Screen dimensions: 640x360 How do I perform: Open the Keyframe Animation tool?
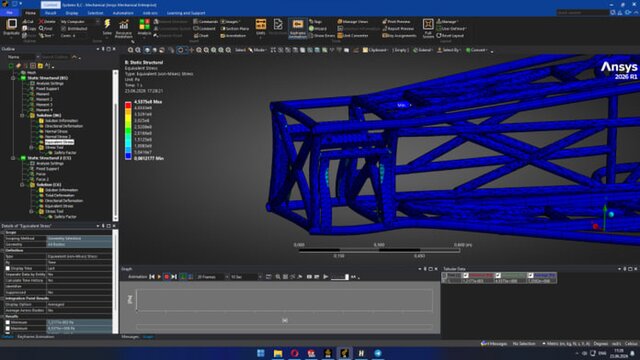coord(298,29)
